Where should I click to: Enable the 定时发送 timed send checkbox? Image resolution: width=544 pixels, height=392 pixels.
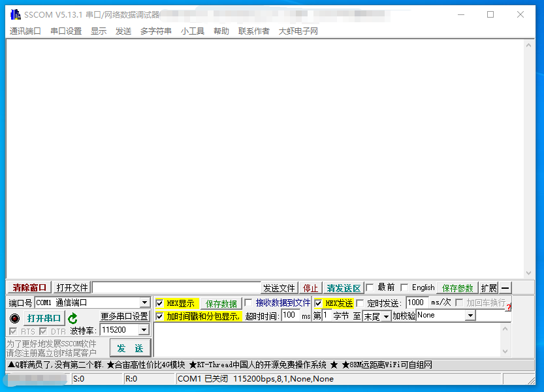coord(360,303)
